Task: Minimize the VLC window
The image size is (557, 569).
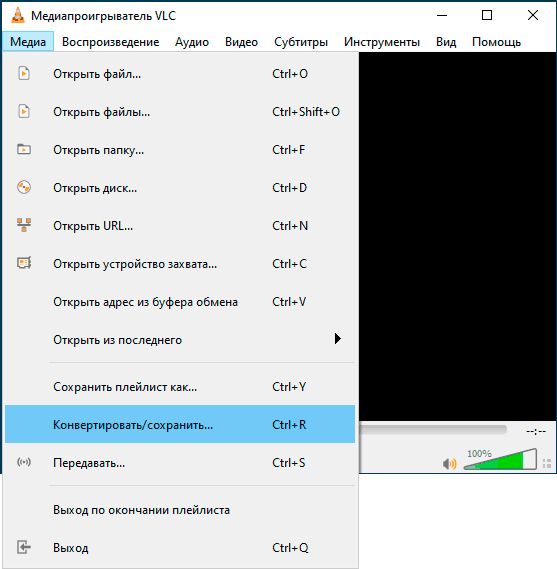Action: tap(442, 15)
